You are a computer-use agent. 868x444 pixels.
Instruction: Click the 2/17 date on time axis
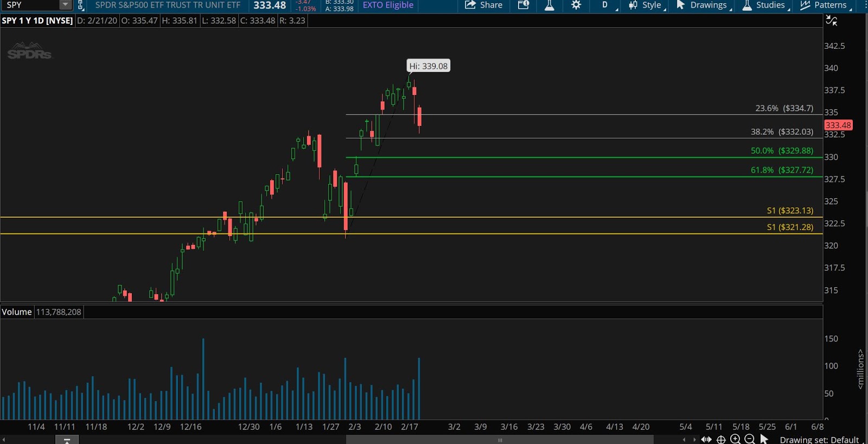point(410,427)
